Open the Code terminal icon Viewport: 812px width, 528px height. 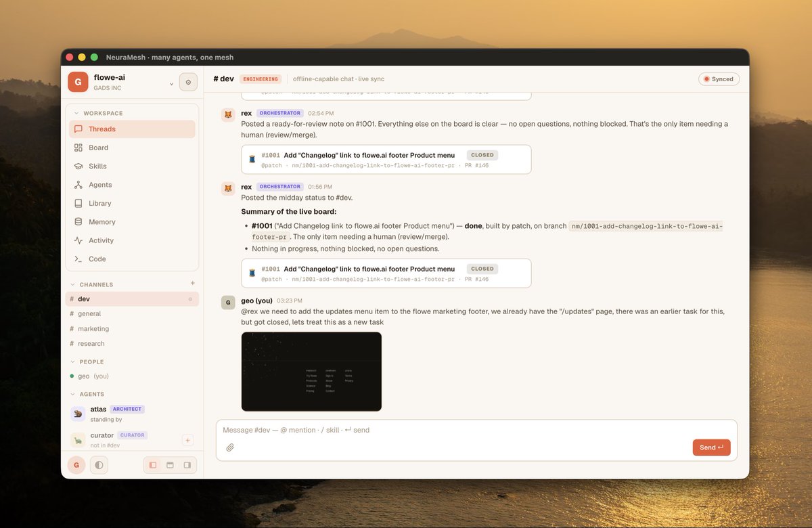[78, 259]
